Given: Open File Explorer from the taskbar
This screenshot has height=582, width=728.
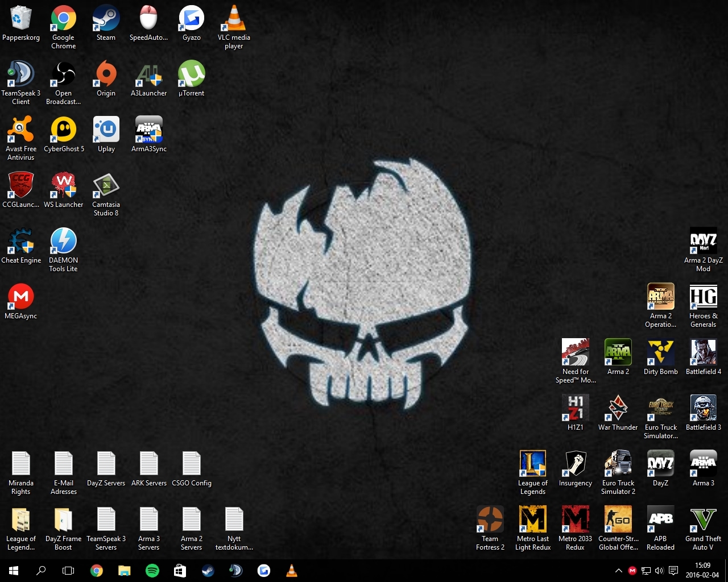Looking at the screenshot, I should (124, 571).
